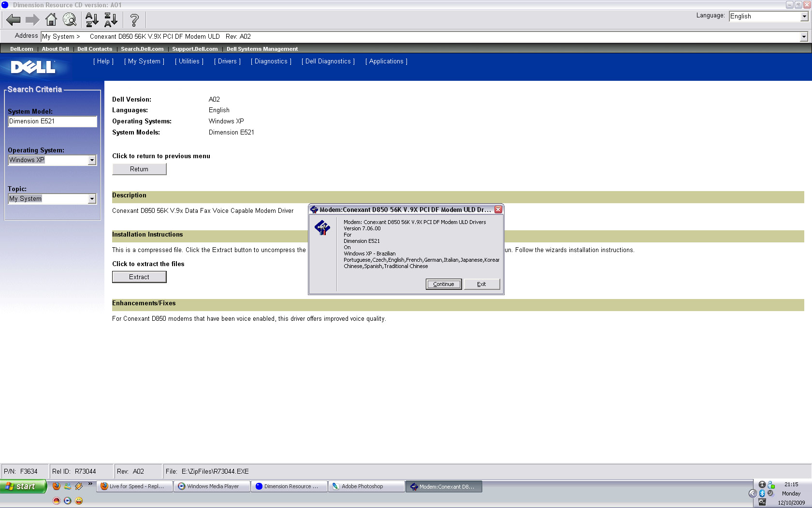Open the Diagnostics menu

[271, 61]
